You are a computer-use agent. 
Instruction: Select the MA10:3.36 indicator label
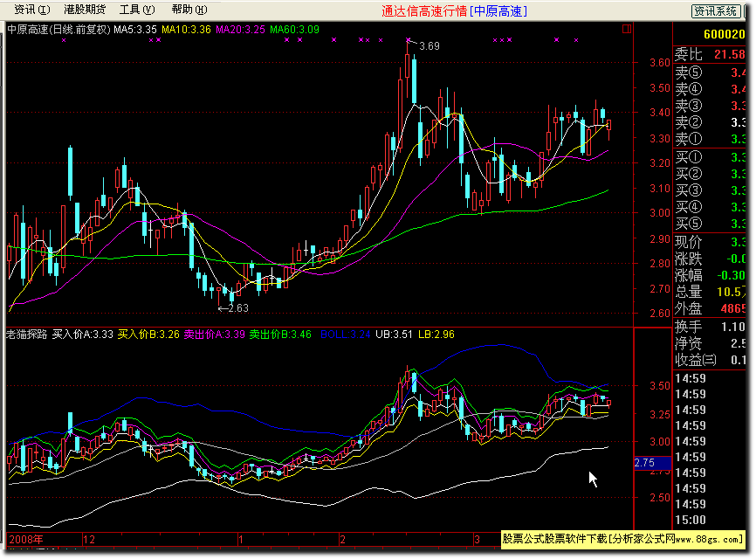pyautogui.click(x=186, y=30)
